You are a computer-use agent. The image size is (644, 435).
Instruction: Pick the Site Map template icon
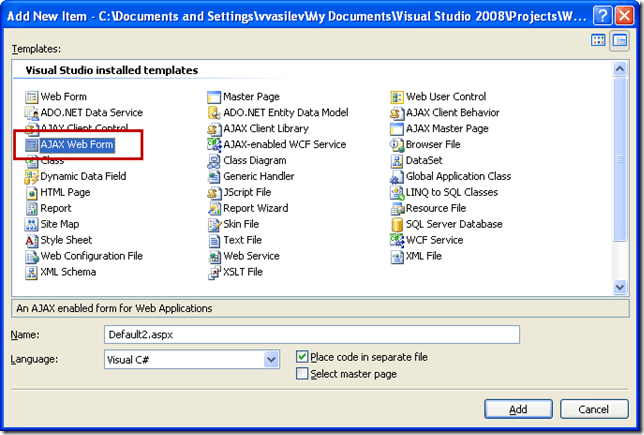31,225
